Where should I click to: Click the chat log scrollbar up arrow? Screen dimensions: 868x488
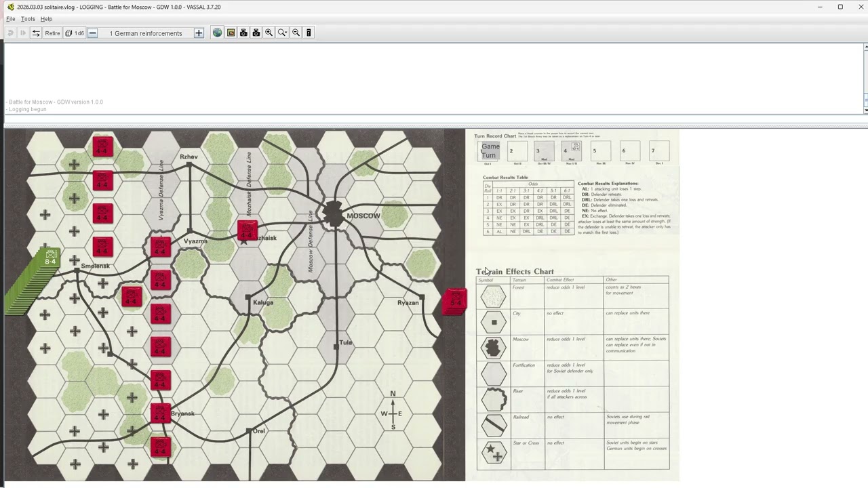(x=865, y=47)
